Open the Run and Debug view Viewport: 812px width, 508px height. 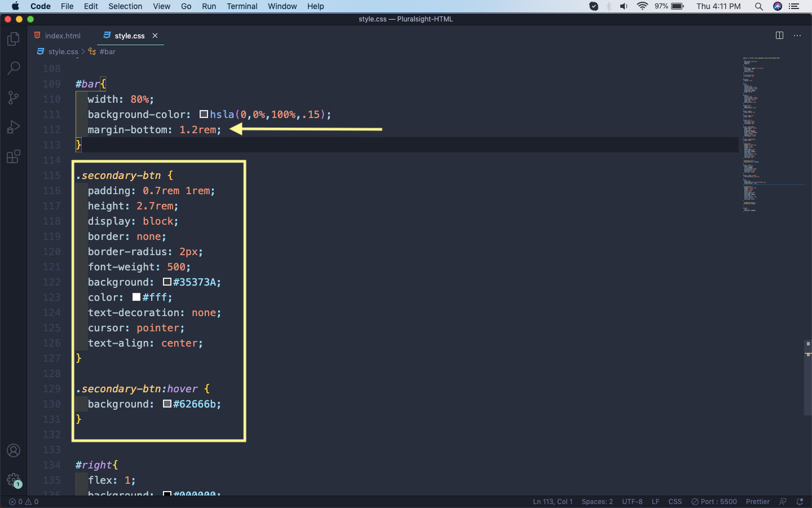(x=14, y=127)
